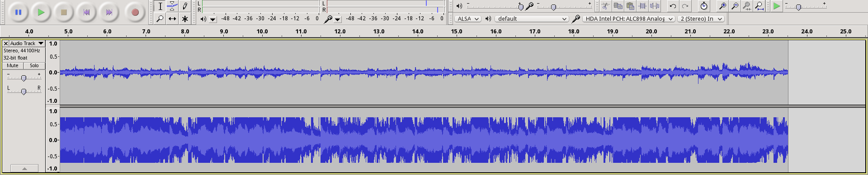Click timeline ruler at 15.0 seconds
The height and width of the screenshot is (175, 868).
coord(457,32)
